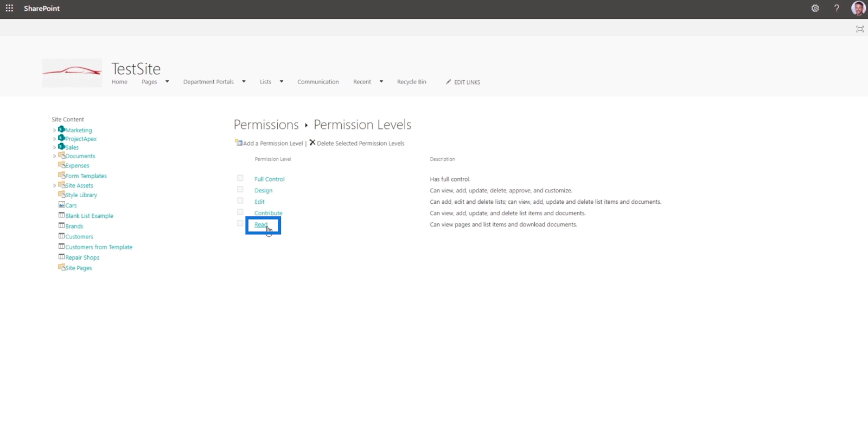Open the Communication navigation link
The image size is (868, 433).
coord(318,82)
